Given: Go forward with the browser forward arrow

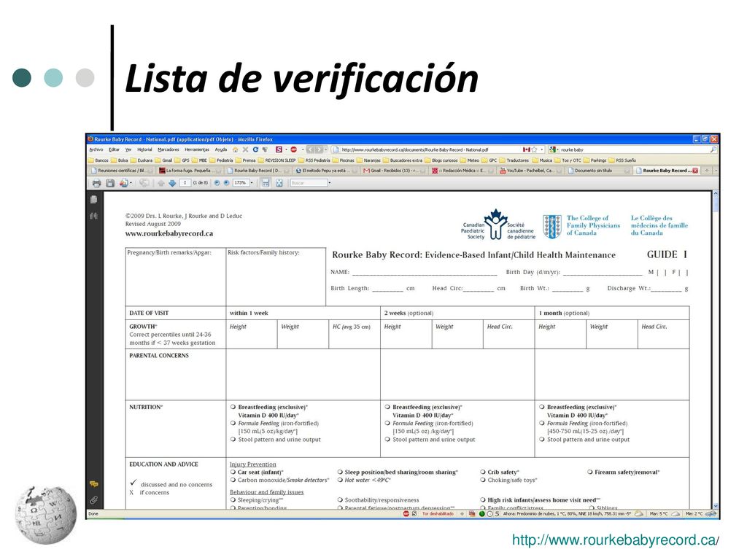Looking at the screenshot, I should 320,149.
